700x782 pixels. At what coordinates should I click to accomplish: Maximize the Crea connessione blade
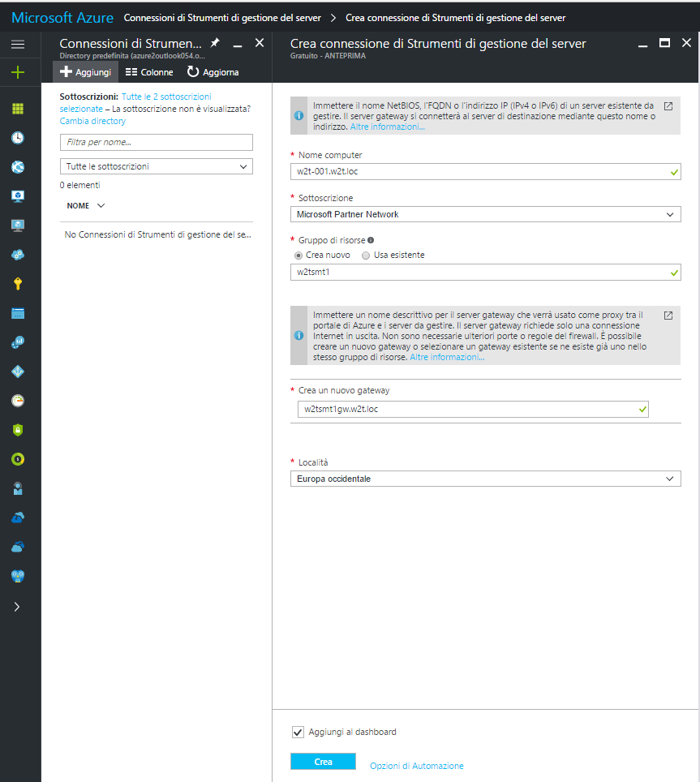664,43
